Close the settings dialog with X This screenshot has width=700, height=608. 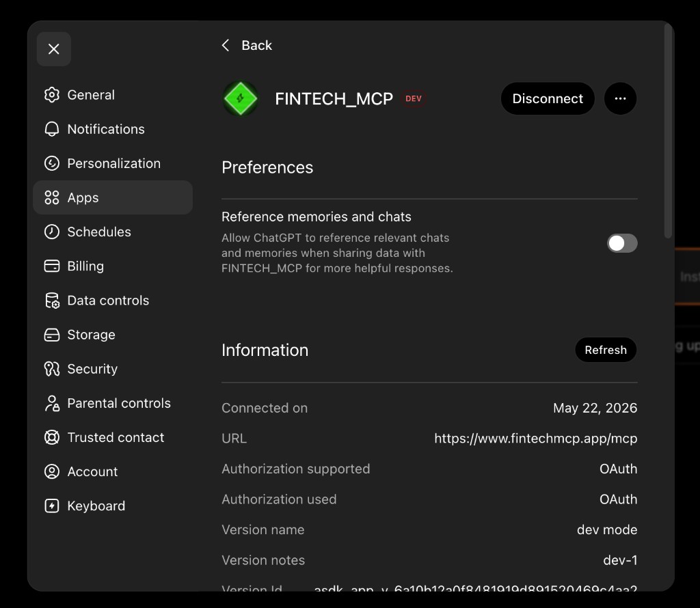pyautogui.click(x=53, y=49)
